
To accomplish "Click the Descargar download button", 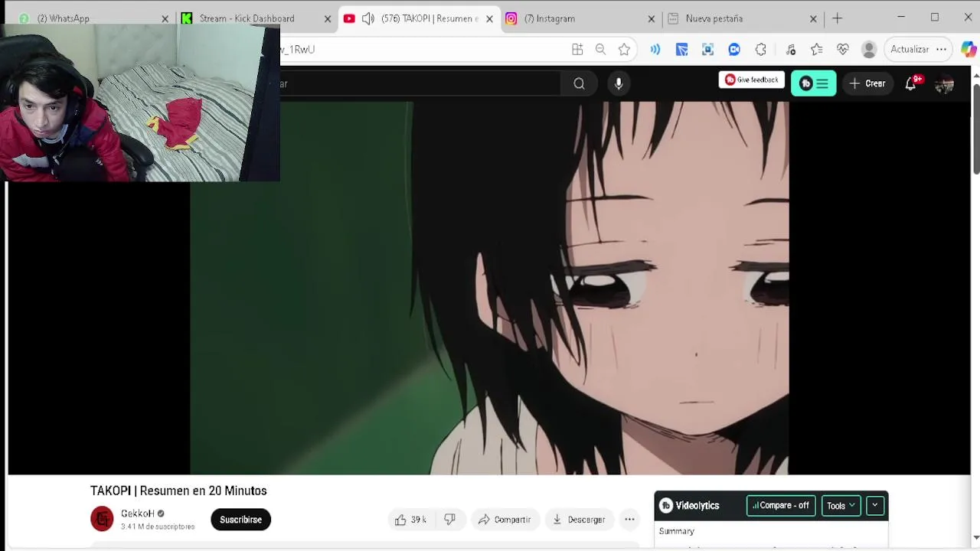I will coord(579,520).
